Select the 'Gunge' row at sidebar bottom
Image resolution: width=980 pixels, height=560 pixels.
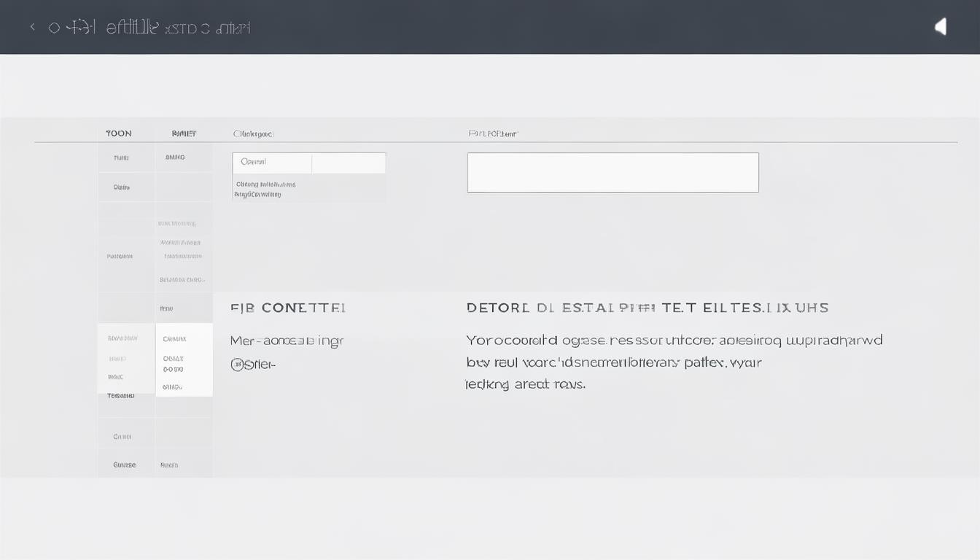point(125,464)
